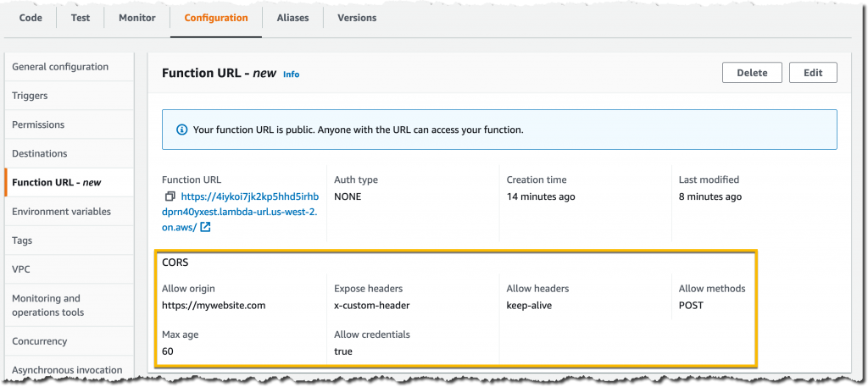Switch to the Code tab

[31, 18]
